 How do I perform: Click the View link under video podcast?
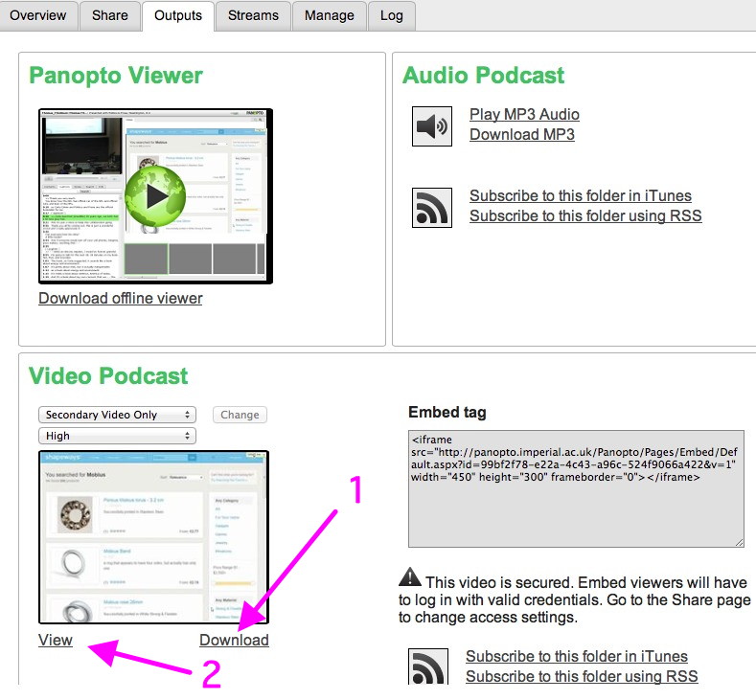pos(56,640)
